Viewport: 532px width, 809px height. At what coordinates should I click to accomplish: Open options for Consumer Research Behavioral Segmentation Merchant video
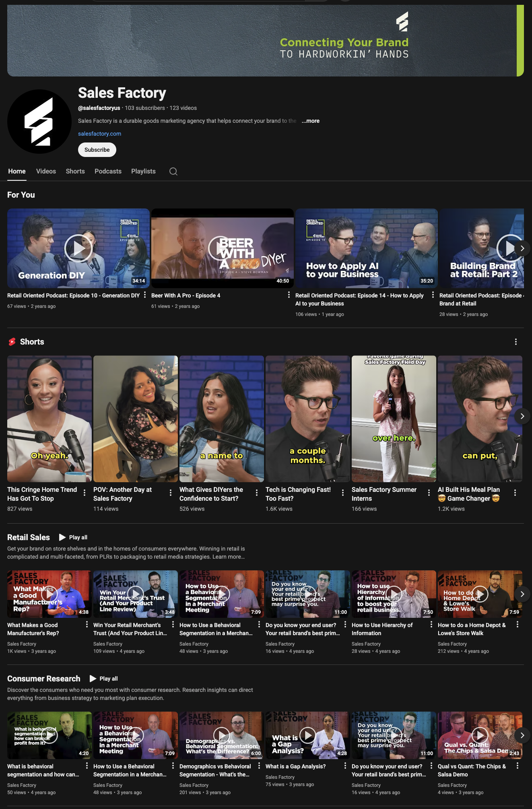(173, 766)
